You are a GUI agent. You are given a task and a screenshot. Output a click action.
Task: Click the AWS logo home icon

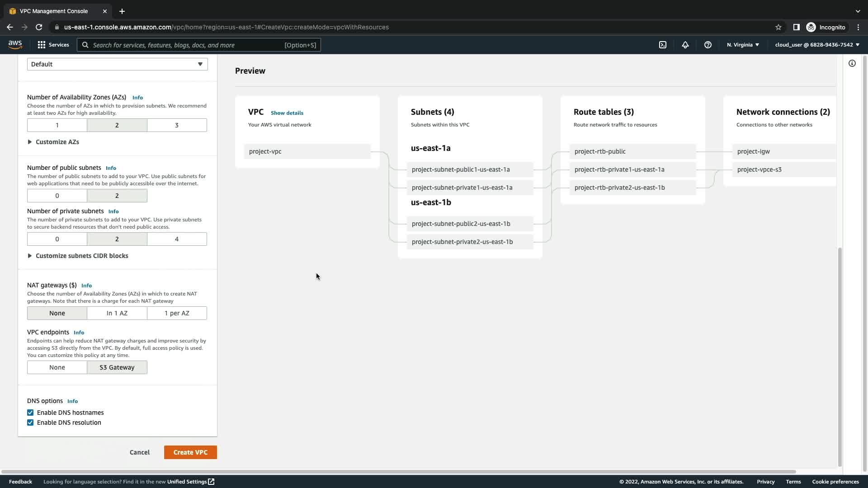[15, 44]
